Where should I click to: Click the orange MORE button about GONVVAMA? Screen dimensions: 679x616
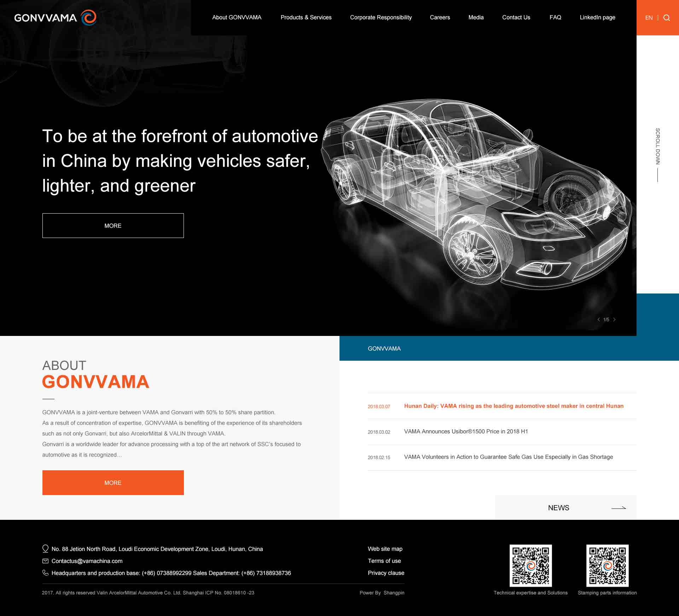(x=112, y=482)
